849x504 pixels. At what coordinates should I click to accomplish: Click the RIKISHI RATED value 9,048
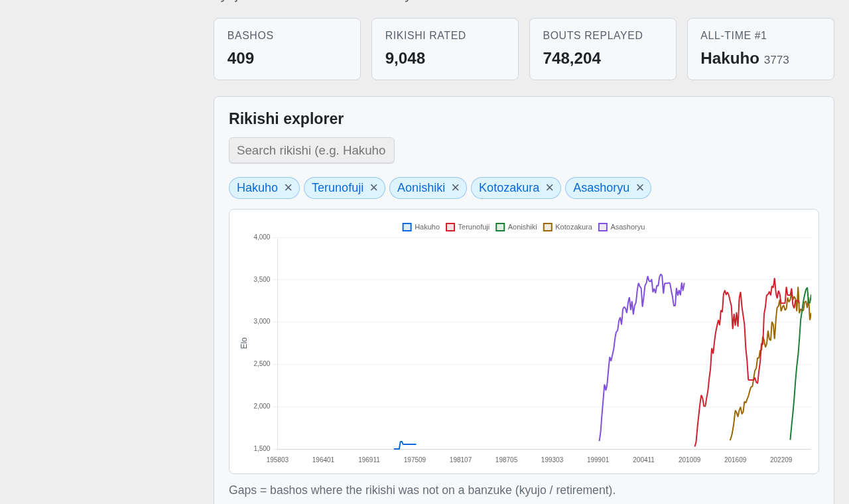[x=405, y=58]
